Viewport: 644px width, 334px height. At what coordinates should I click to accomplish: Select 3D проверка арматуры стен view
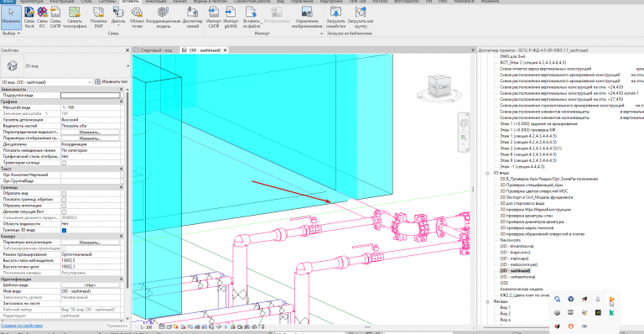[x=526, y=216]
